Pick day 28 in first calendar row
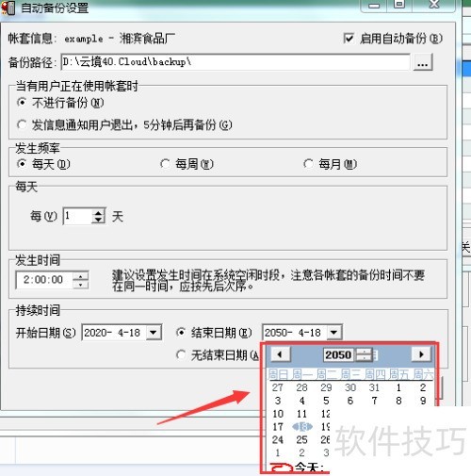 pyautogui.click(x=301, y=387)
